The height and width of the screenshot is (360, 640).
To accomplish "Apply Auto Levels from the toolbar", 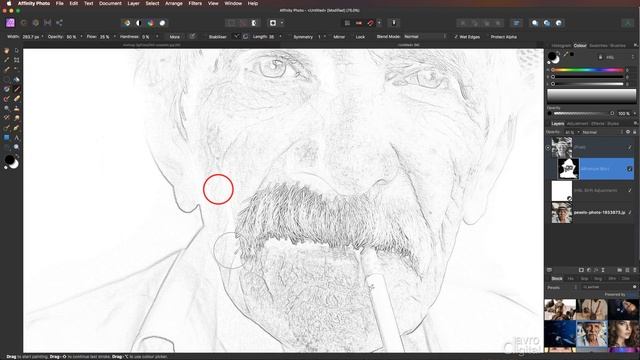I will click(127, 23).
